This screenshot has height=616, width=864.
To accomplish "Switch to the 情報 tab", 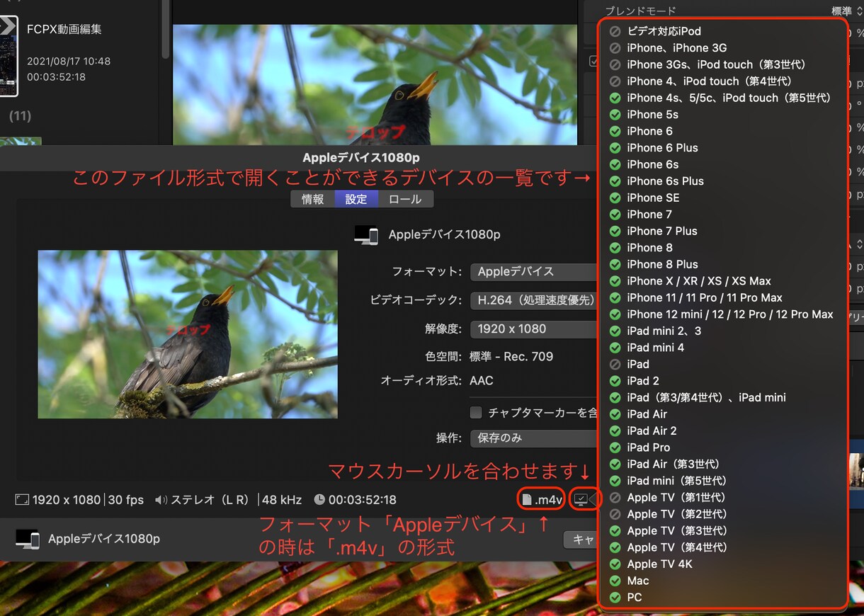I will 313,200.
